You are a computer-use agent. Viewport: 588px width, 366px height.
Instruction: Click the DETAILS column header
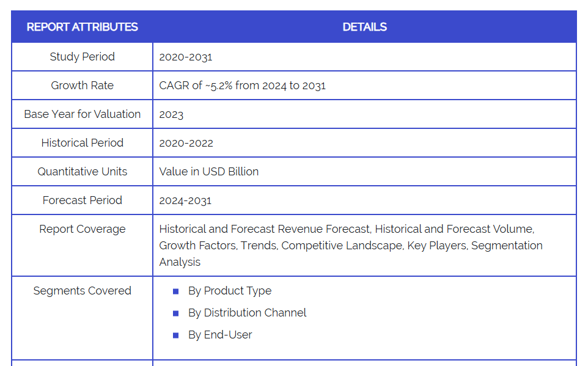pyautogui.click(x=364, y=27)
